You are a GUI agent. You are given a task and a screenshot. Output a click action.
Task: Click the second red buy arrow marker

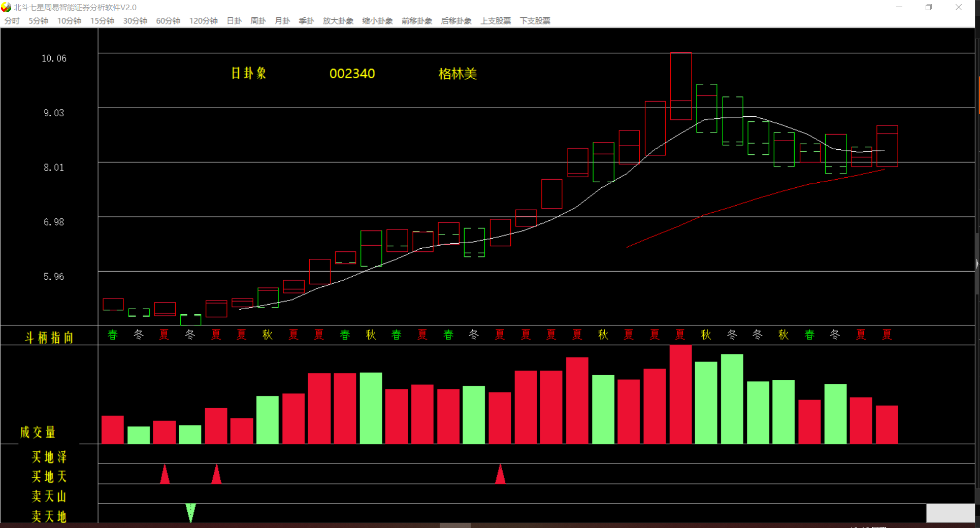216,474
